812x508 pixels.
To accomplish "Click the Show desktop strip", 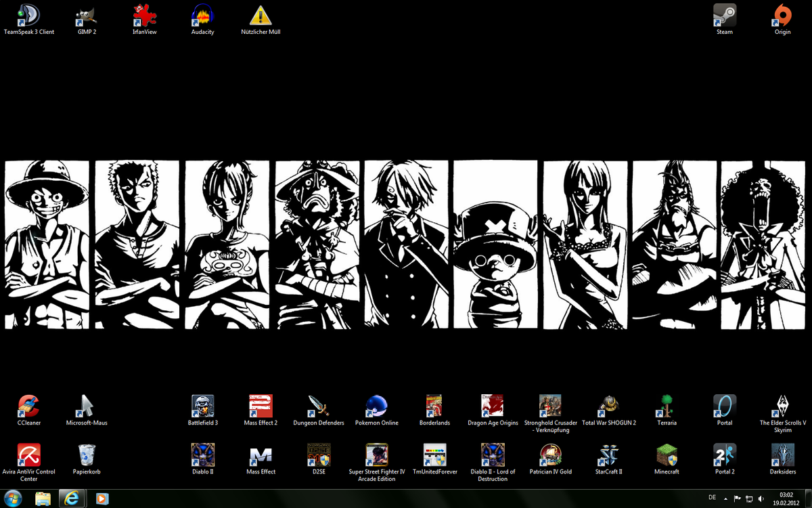I will (807, 499).
